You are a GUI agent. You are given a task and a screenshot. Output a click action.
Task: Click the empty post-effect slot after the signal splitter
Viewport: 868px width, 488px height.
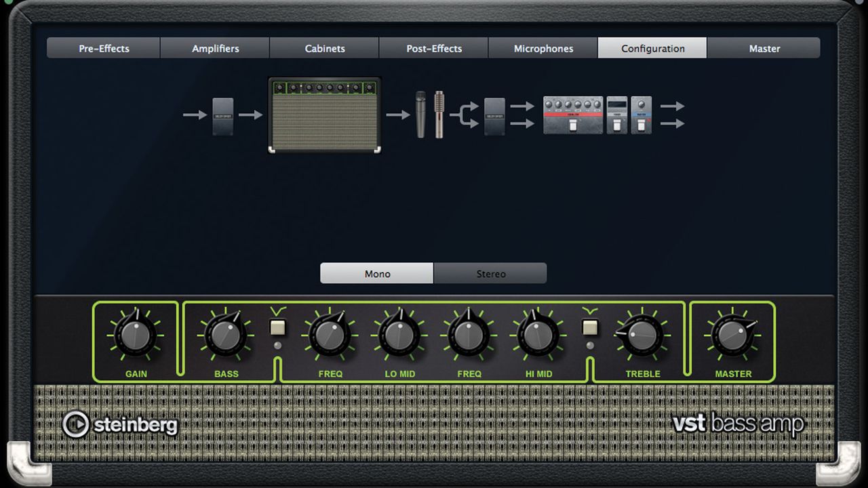pos(494,117)
